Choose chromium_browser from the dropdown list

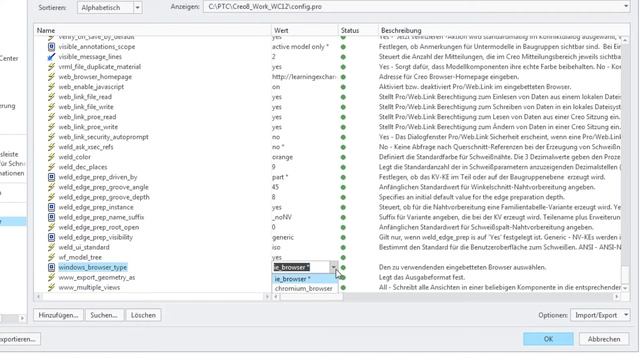pyautogui.click(x=304, y=289)
